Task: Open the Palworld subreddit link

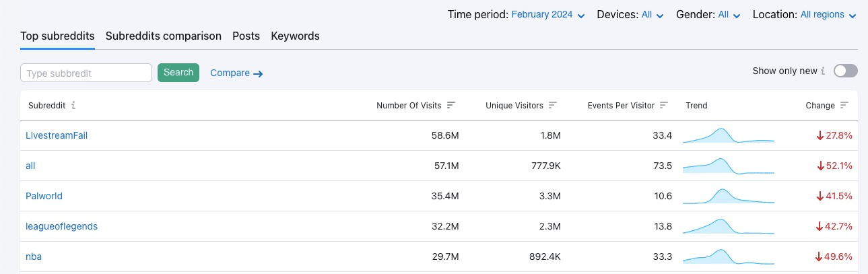Action: pyautogui.click(x=44, y=196)
